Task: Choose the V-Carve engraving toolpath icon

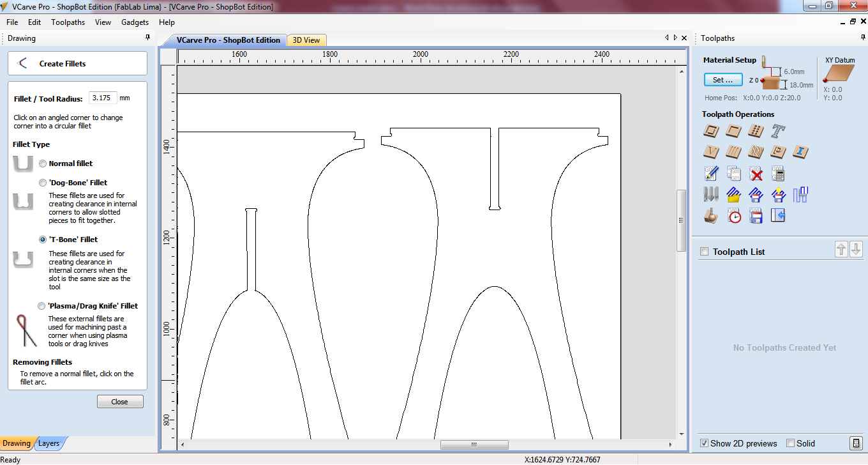Action: click(712, 152)
